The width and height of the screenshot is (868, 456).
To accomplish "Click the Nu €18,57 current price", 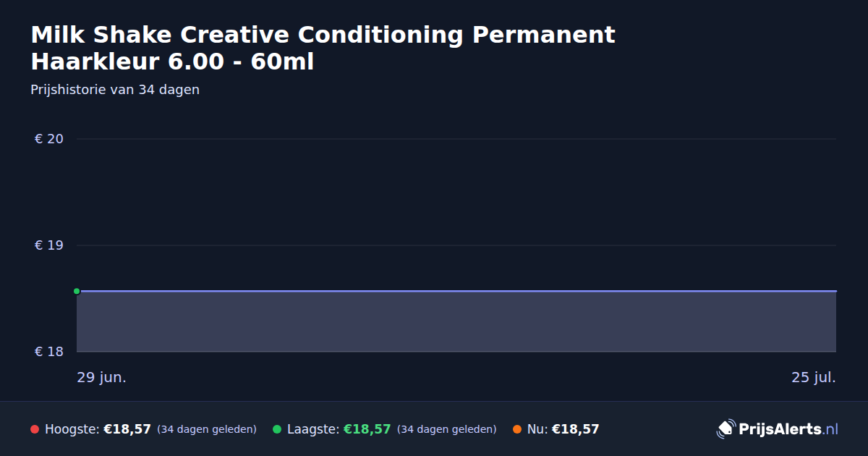I will point(576,429).
